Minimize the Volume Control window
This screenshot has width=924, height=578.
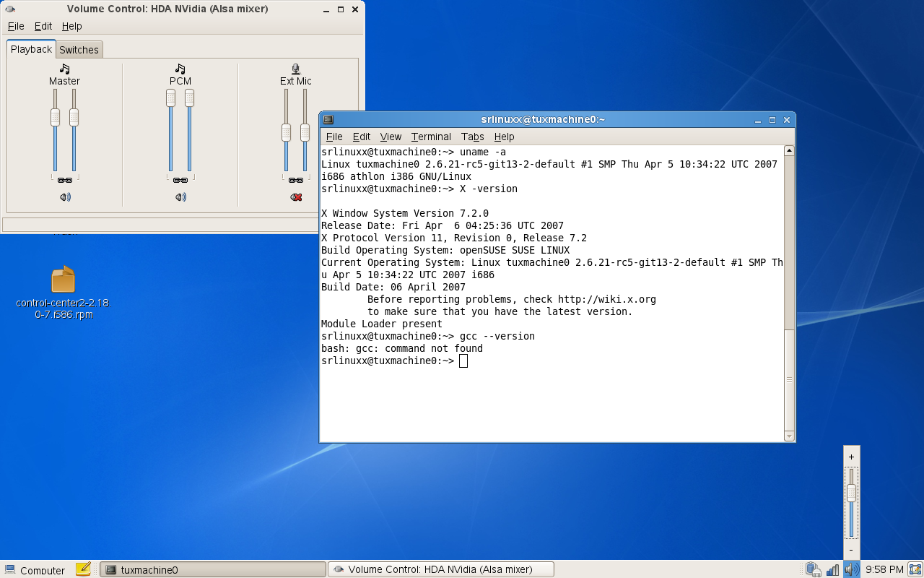326,9
